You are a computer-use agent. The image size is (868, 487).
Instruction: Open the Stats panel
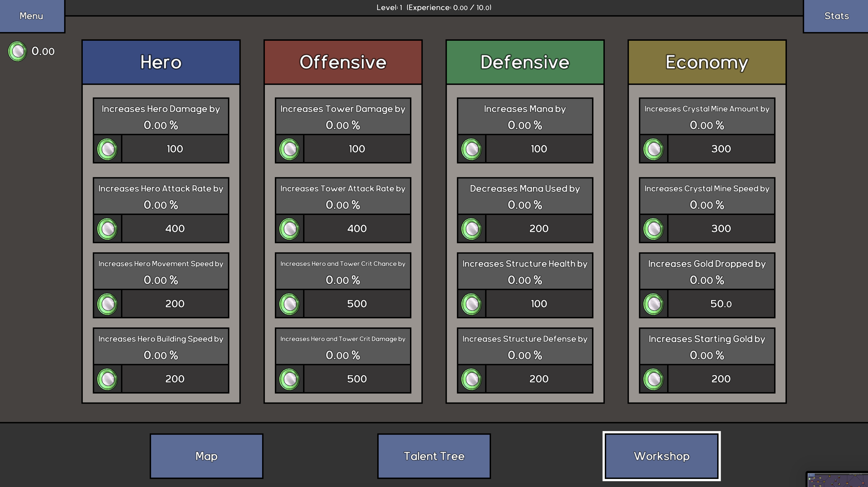pos(836,16)
